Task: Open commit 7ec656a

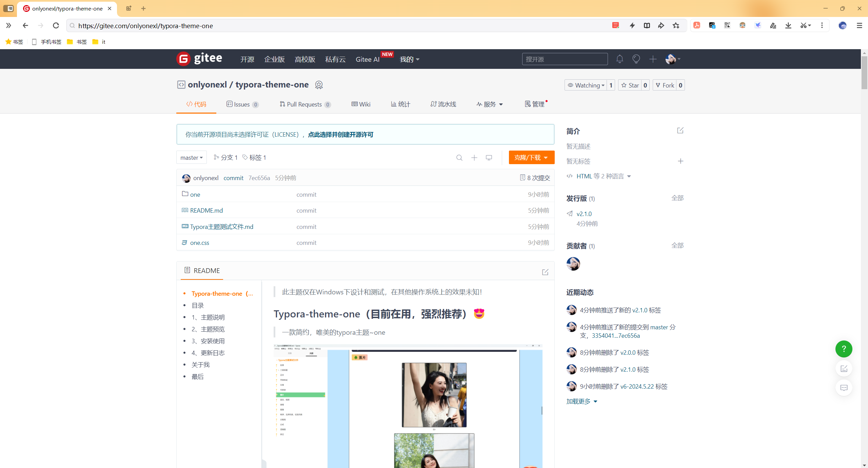Action: (x=259, y=178)
